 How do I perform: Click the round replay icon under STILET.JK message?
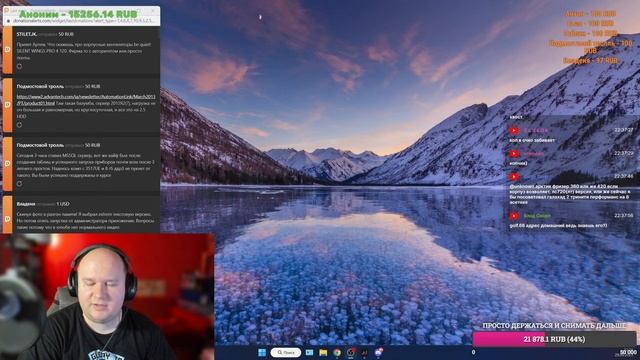(19, 67)
